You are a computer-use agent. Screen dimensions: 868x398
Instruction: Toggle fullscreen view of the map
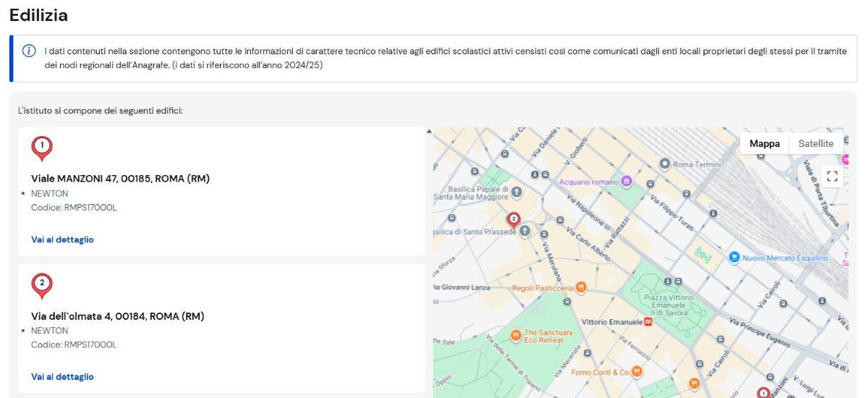tap(832, 176)
